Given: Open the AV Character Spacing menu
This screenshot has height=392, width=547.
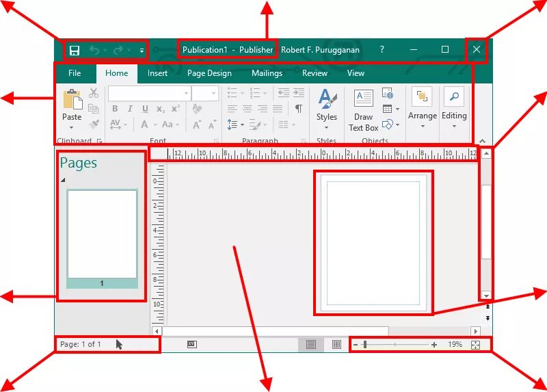Looking at the screenshot, I should (118, 125).
